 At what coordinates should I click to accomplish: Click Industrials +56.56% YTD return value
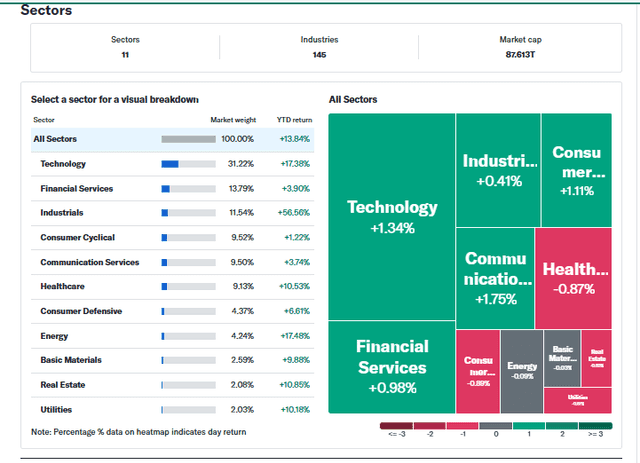[293, 213]
